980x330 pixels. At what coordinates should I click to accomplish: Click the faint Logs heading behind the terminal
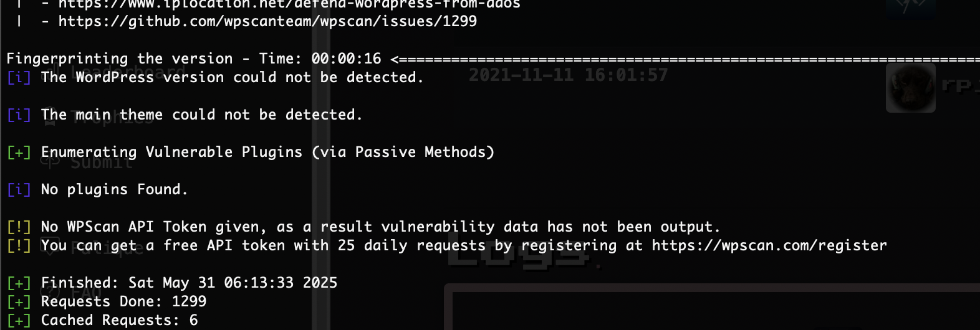524,255
